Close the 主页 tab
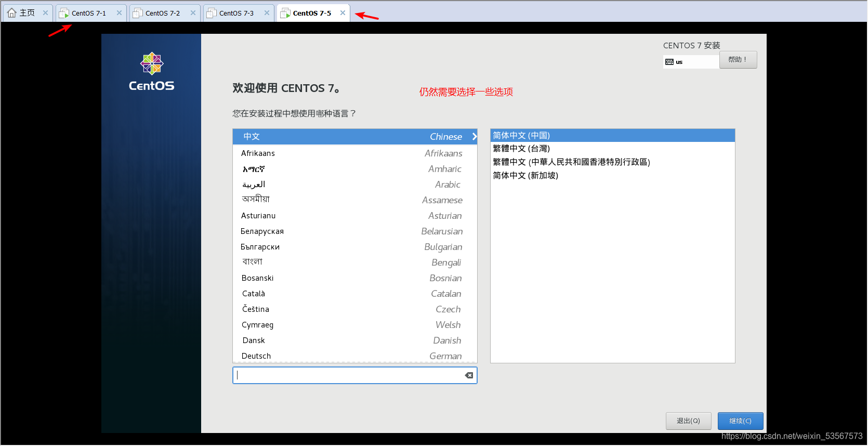868x446 pixels. (45, 13)
